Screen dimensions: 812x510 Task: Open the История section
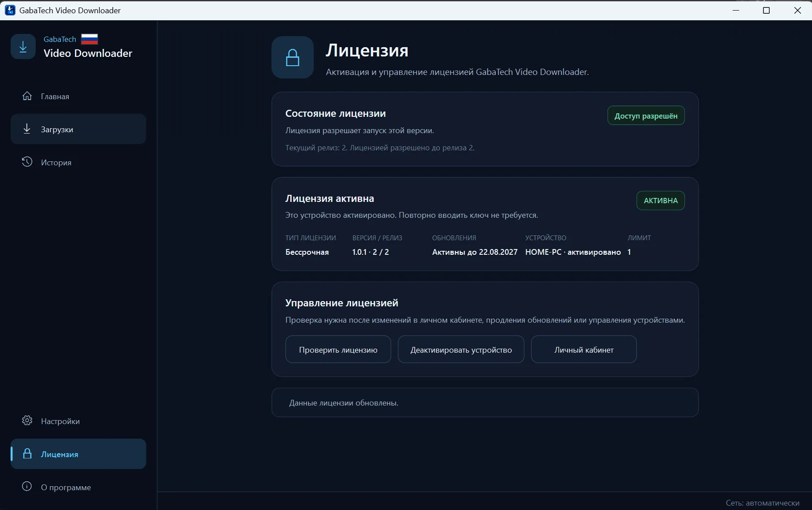click(x=78, y=162)
